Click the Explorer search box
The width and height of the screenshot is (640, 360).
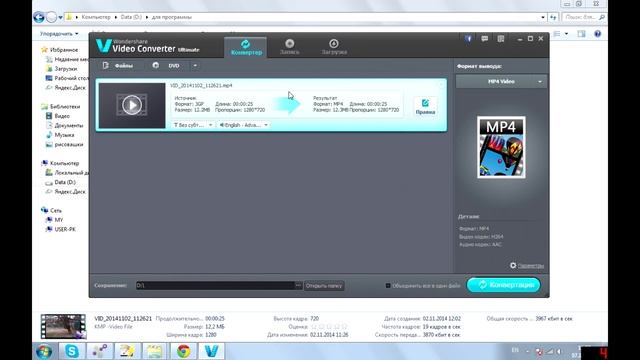(x=583, y=17)
